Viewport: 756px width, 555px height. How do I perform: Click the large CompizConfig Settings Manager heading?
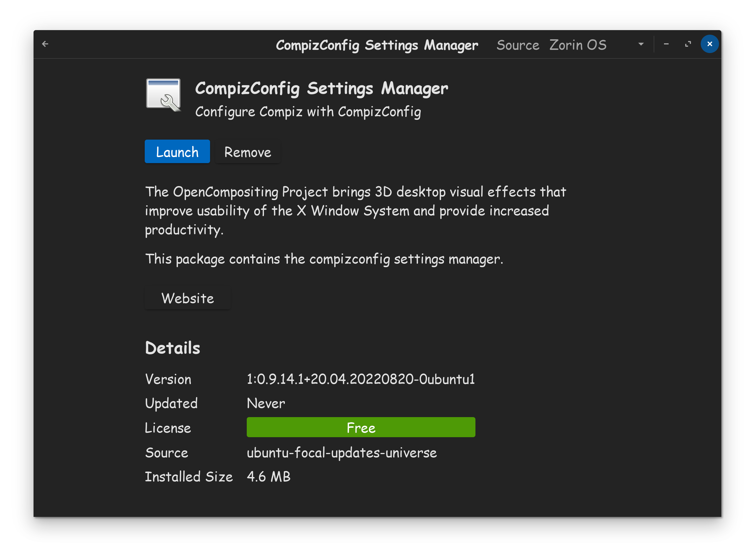(x=322, y=89)
